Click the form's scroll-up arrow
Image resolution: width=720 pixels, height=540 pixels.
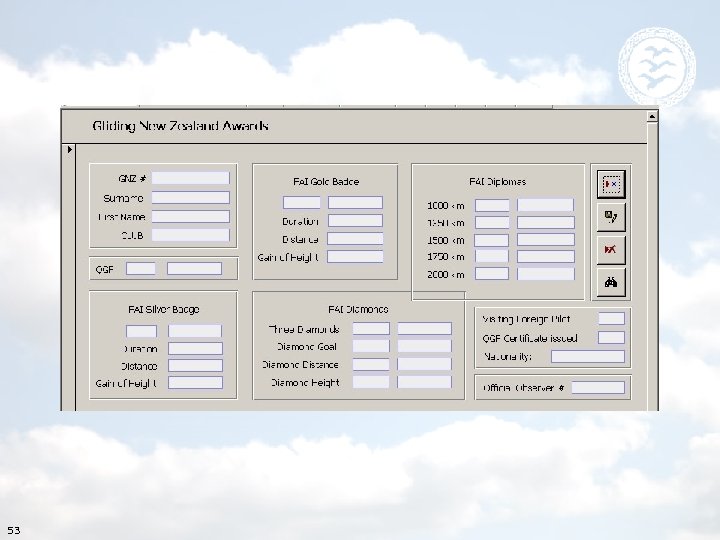click(652, 117)
